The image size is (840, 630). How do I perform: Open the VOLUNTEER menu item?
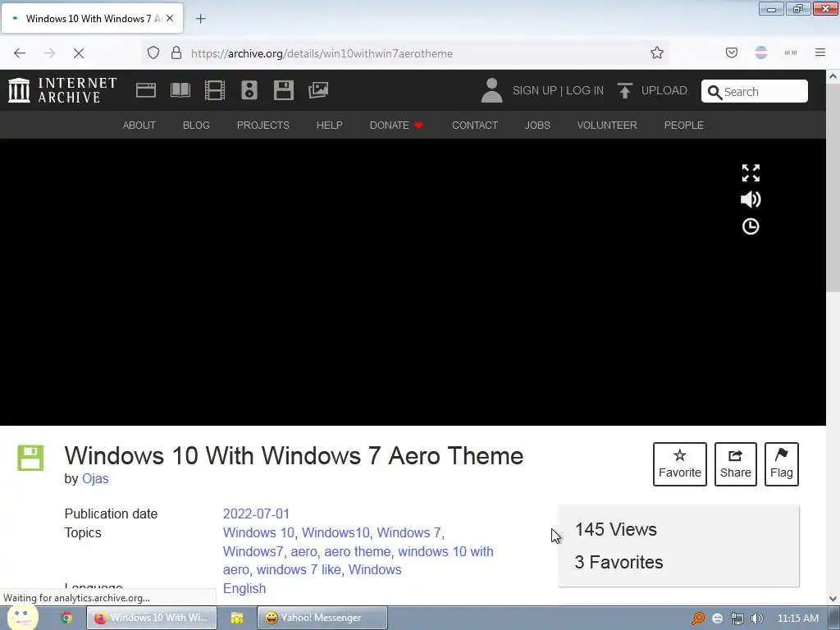[607, 126]
